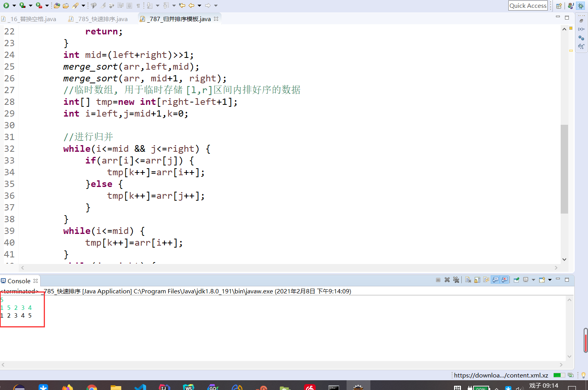Disable Show Console When Standard Error Changes
The image size is (588, 390).
(x=504, y=280)
